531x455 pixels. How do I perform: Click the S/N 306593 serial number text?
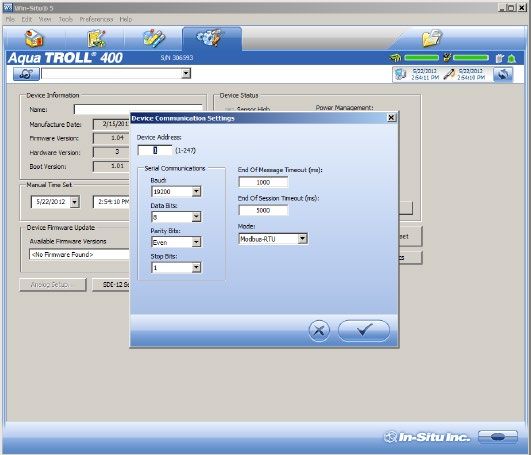point(177,58)
